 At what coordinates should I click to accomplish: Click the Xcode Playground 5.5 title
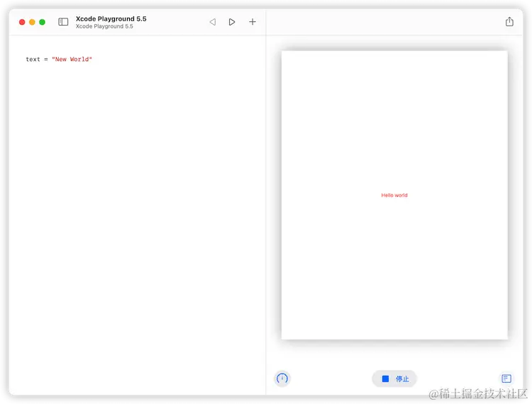(111, 18)
